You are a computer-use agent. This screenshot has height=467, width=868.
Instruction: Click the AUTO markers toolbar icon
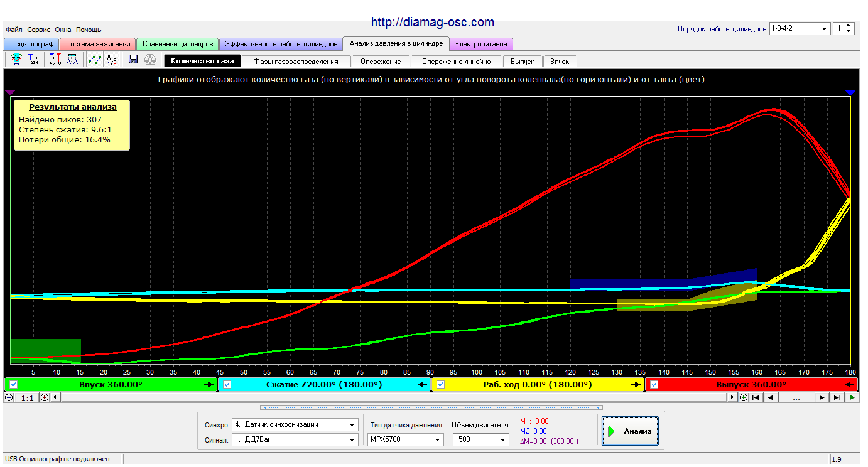click(x=55, y=60)
